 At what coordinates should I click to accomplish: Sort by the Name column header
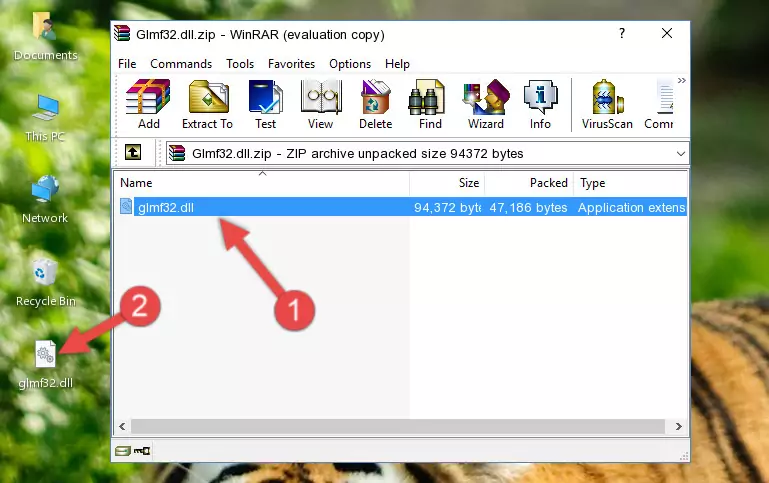pos(262,183)
